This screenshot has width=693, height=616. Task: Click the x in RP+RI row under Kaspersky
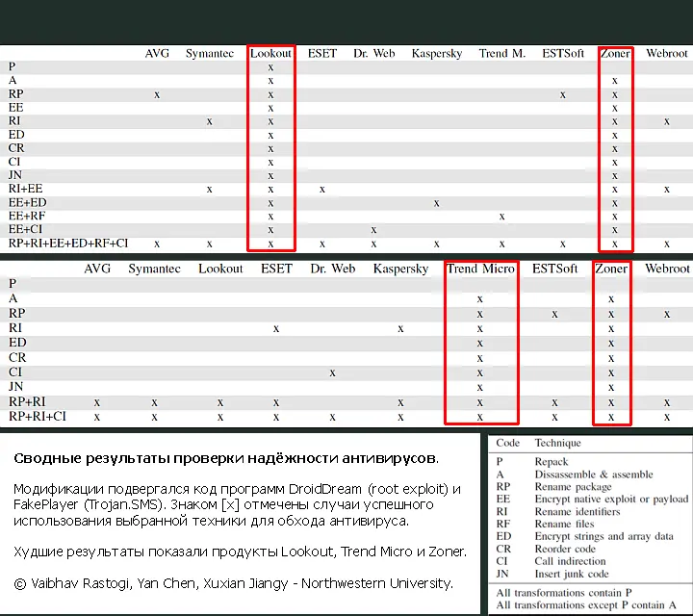pyautogui.click(x=400, y=402)
